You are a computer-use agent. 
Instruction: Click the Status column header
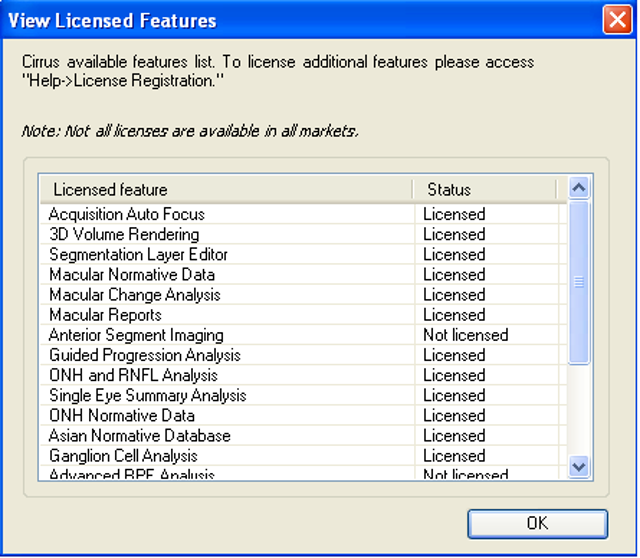coord(484,190)
